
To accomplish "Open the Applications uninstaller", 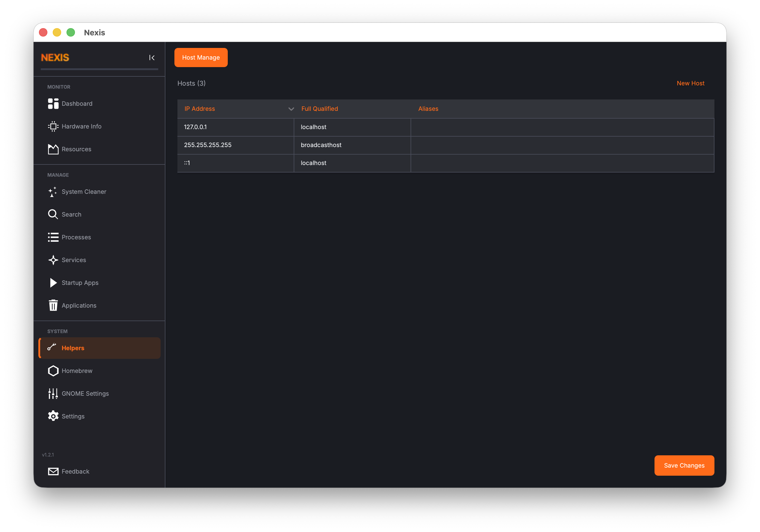I will (79, 305).
